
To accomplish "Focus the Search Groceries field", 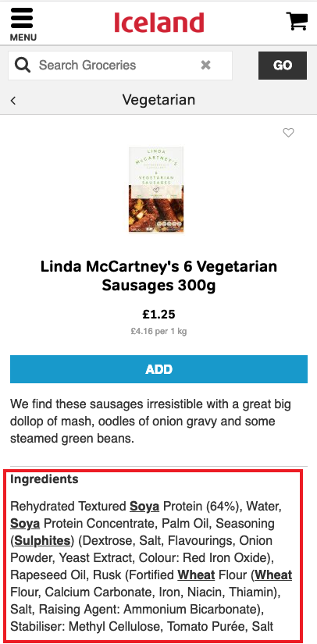I will (x=120, y=66).
